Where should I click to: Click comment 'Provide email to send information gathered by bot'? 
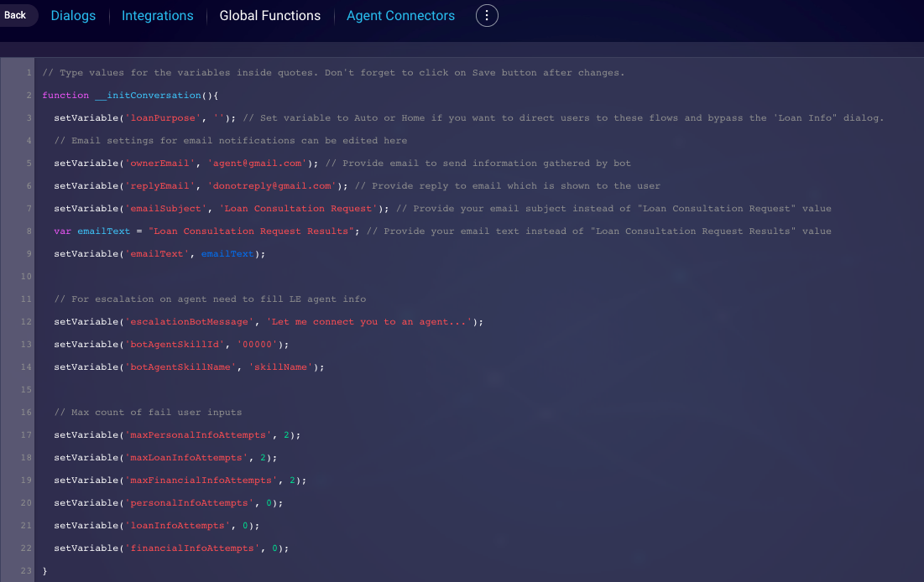click(x=478, y=164)
